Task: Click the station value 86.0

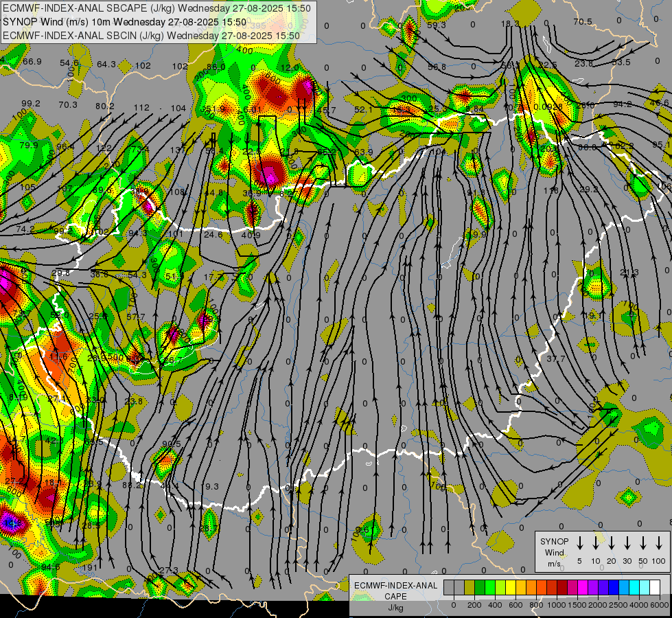Action: coord(216,67)
